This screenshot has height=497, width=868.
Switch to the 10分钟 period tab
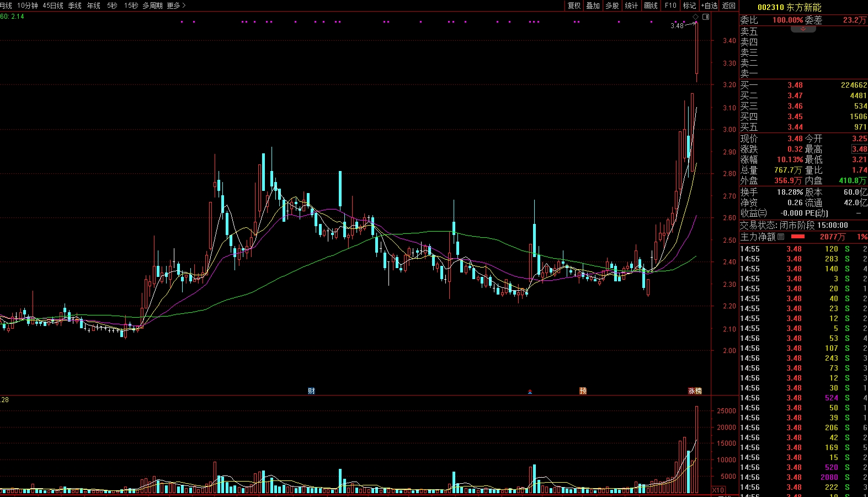click(x=28, y=6)
